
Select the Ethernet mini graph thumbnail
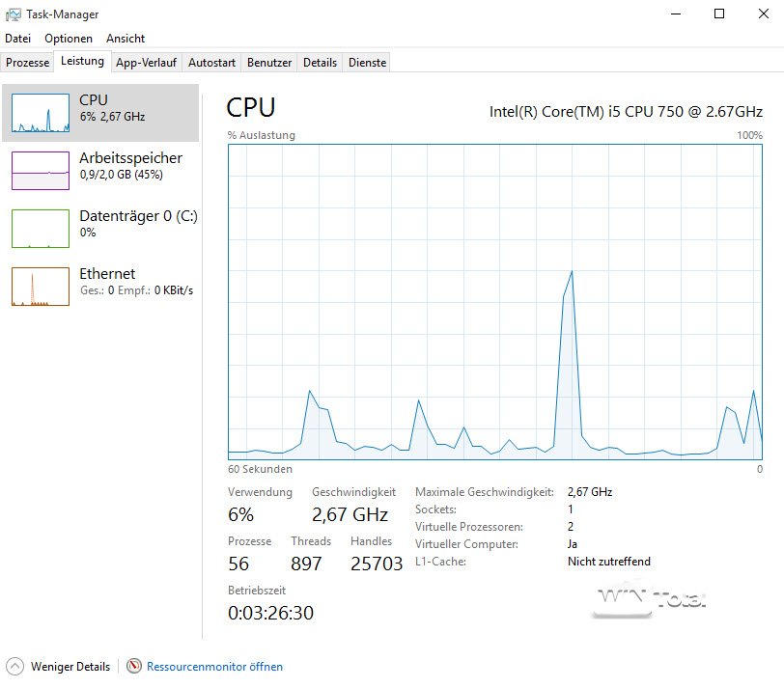point(41,287)
